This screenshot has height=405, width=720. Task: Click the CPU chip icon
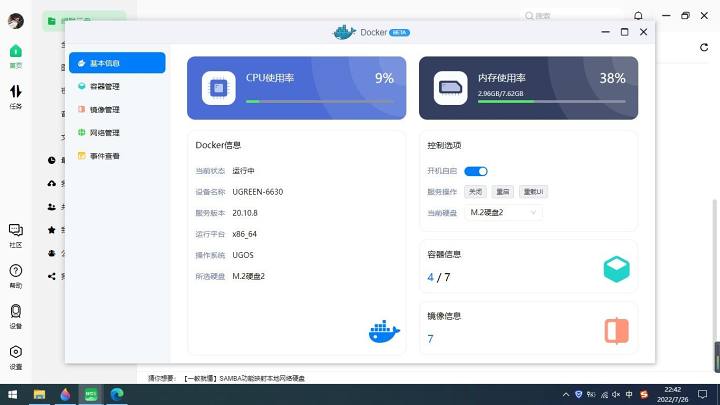[x=219, y=88]
